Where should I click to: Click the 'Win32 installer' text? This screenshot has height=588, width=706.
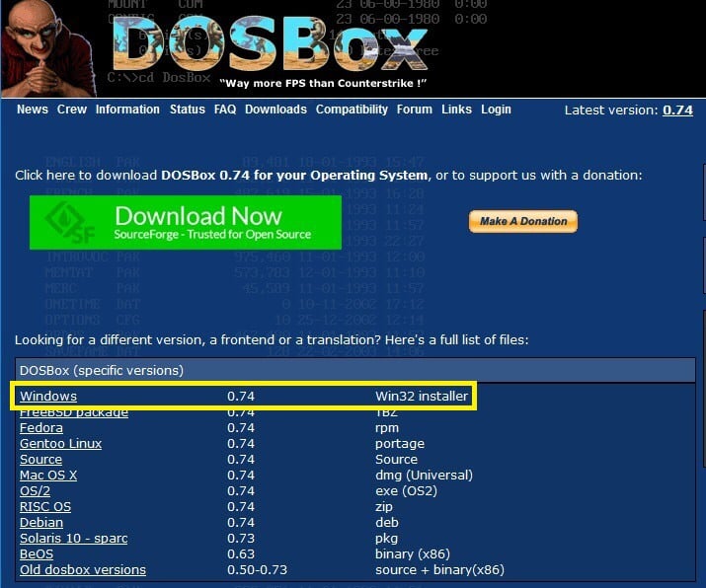(x=422, y=396)
